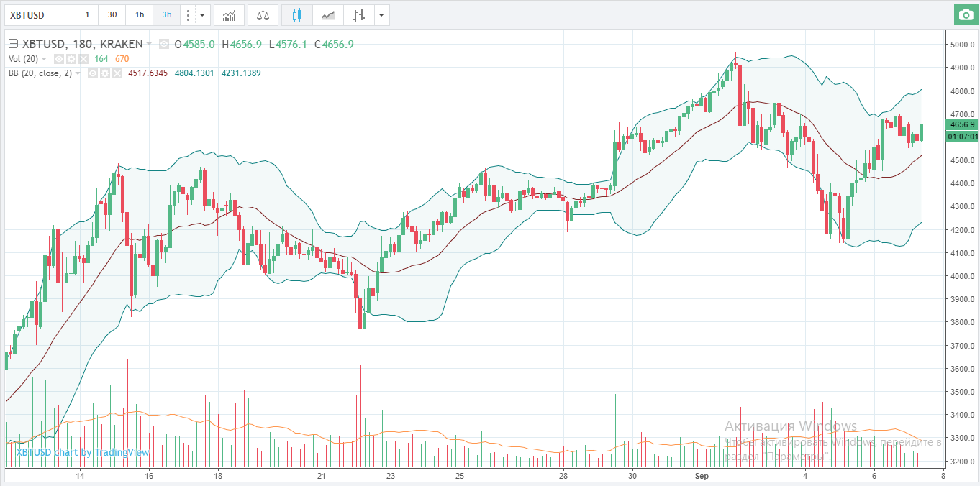Toggle XBTUSD main series visibility eye
The width and height of the screenshot is (980, 486).
tap(164, 45)
